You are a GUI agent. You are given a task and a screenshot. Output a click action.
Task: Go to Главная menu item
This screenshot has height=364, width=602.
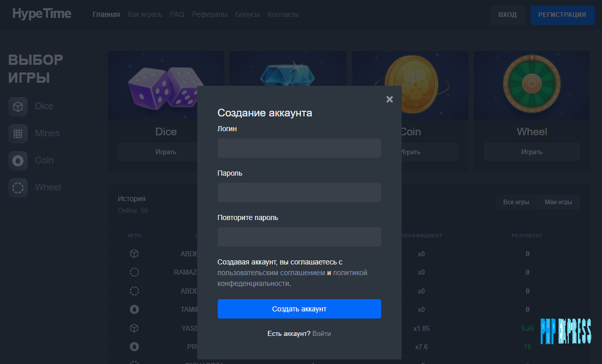[106, 15]
